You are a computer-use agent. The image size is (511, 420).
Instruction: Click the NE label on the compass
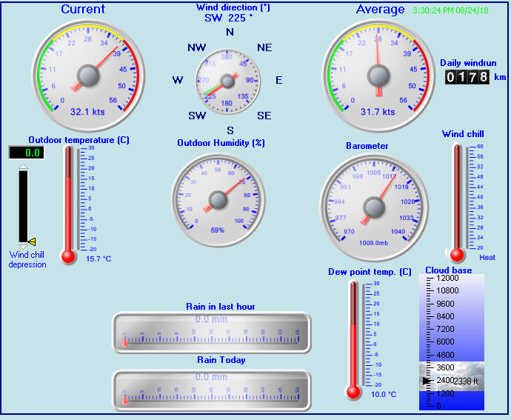coord(264,47)
